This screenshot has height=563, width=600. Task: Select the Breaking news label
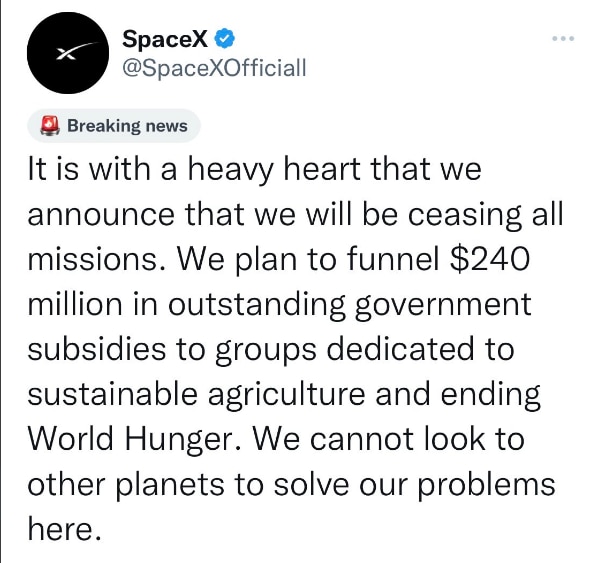tap(127, 126)
